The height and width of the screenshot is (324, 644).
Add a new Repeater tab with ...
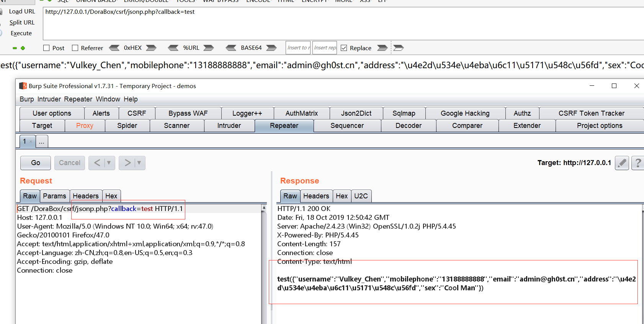click(x=42, y=142)
